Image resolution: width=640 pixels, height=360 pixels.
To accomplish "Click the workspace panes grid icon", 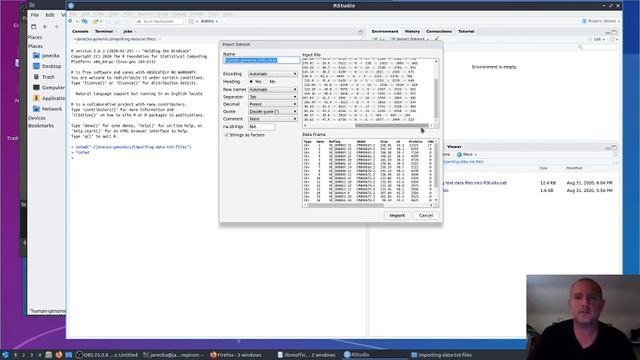I will point(191,21).
